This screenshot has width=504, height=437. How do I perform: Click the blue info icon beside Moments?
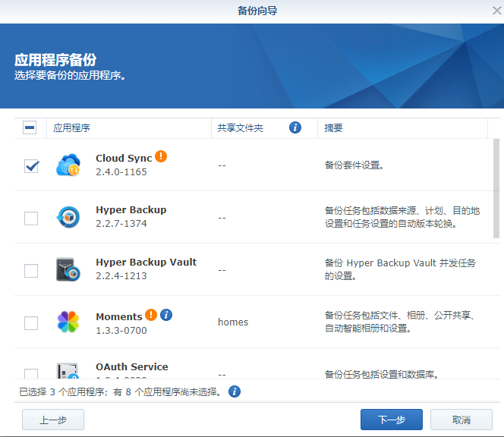pos(166,315)
